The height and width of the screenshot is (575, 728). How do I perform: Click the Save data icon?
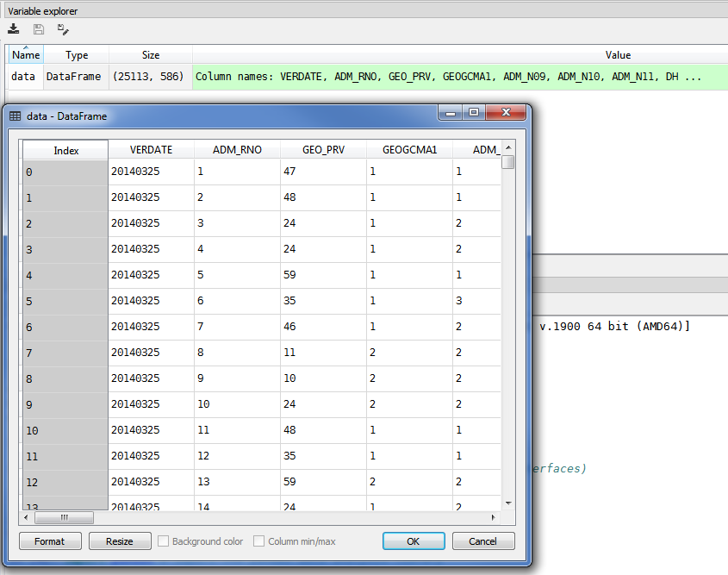pos(38,29)
